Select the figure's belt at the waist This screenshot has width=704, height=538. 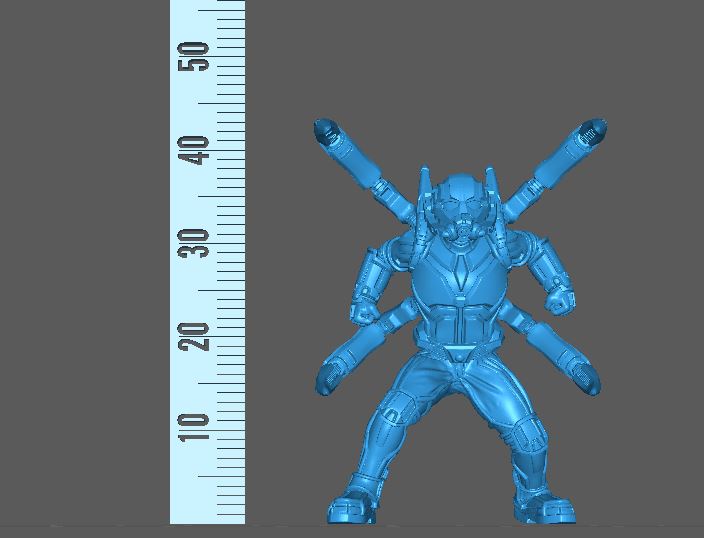click(x=458, y=347)
